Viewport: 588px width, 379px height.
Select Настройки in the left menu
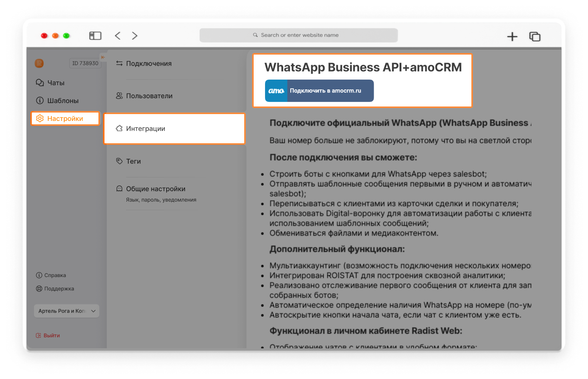coord(65,118)
